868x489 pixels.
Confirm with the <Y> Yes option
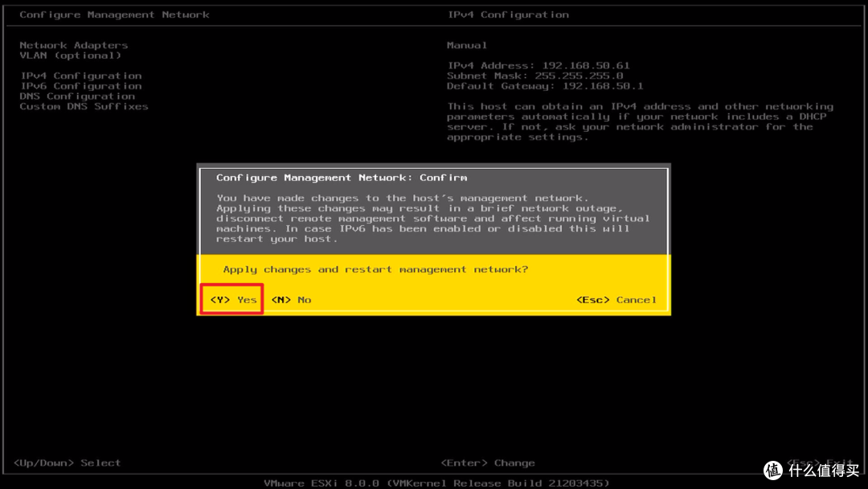pyautogui.click(x=233, y=300)
